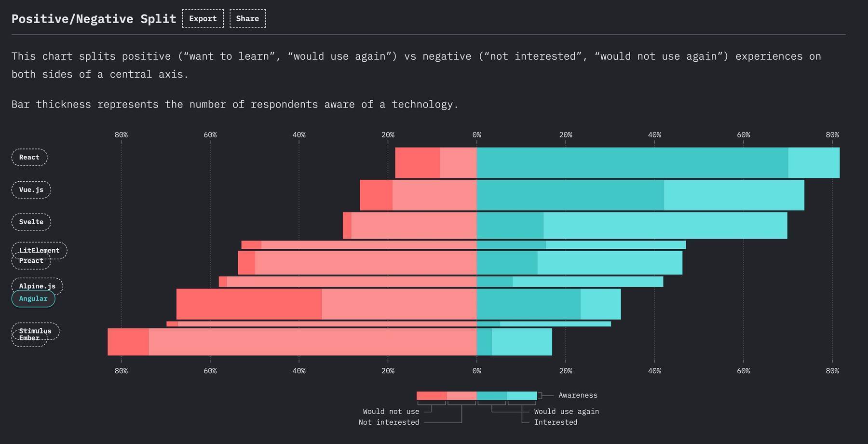Choose the Preact framework label
The height and width of the screenshot is (444, 868).
[31, 262]
